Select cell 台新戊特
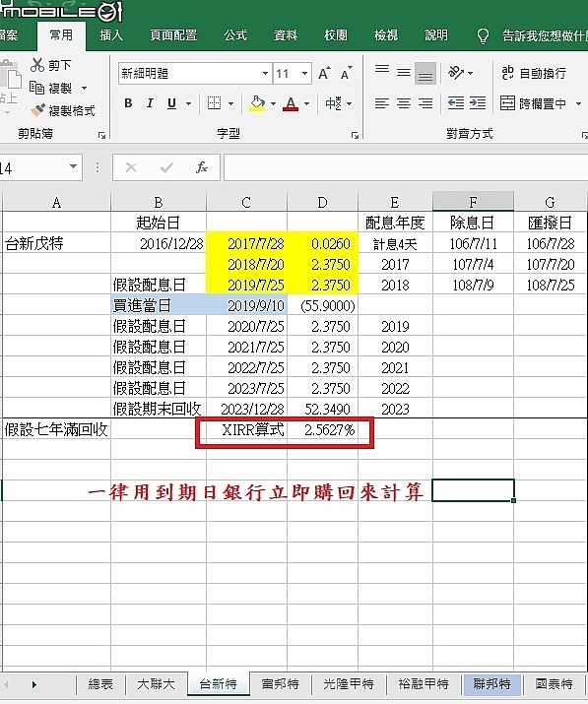The image size is (588, 704). [x=56, y=243]
